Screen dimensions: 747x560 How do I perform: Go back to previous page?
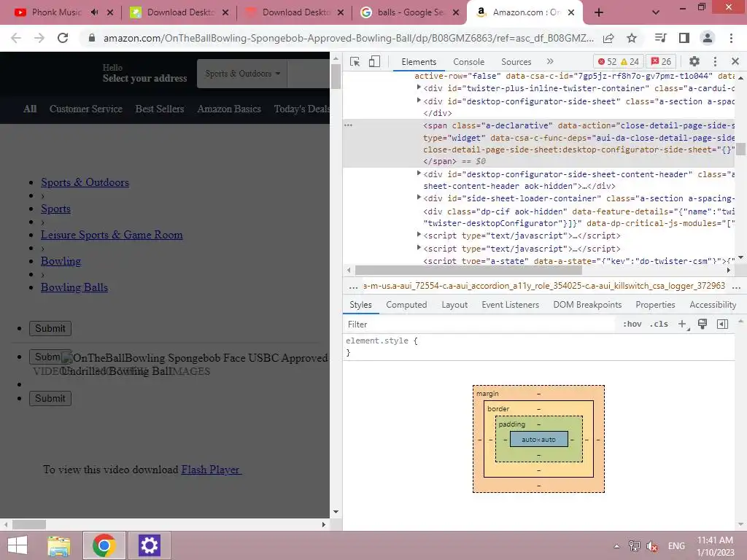(16, 38)
